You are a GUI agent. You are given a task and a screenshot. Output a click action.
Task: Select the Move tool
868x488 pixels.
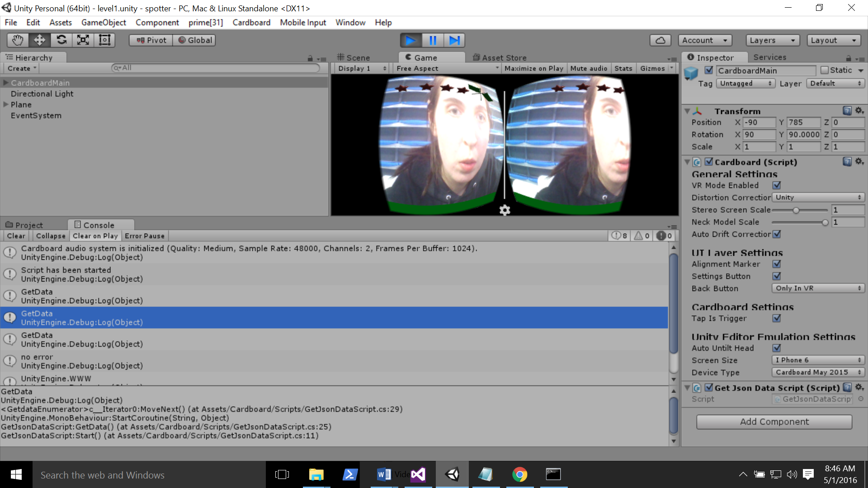click(39, 40)
